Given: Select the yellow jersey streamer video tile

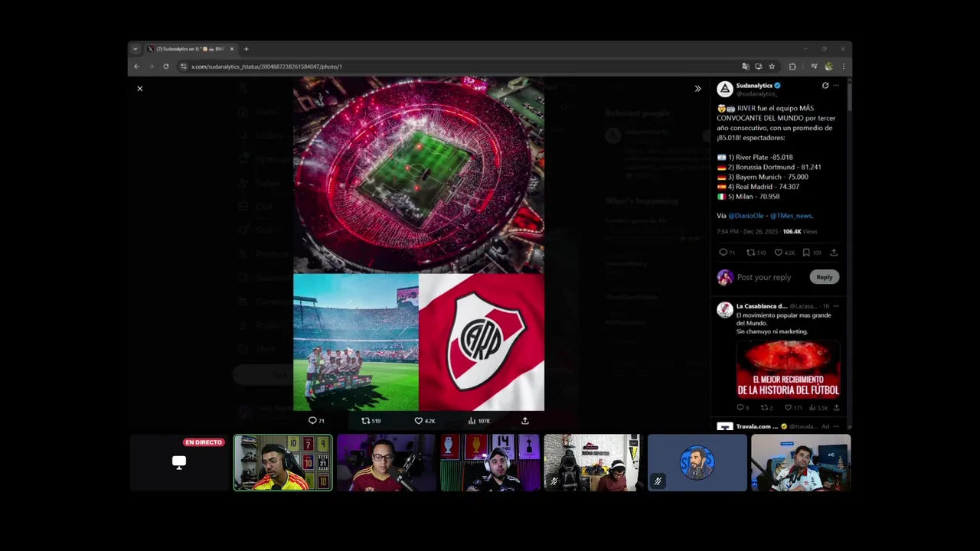Looking at the screenshot, I should click(x=283, y=463).
